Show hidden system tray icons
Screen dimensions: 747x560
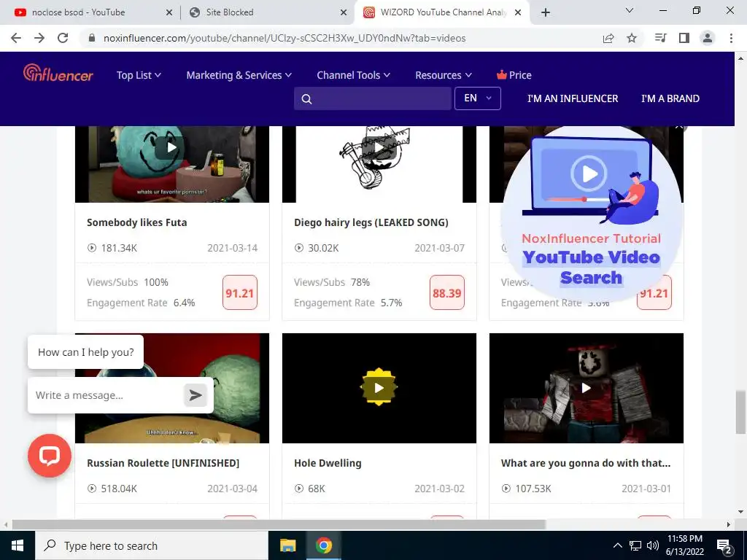(617, 545)
